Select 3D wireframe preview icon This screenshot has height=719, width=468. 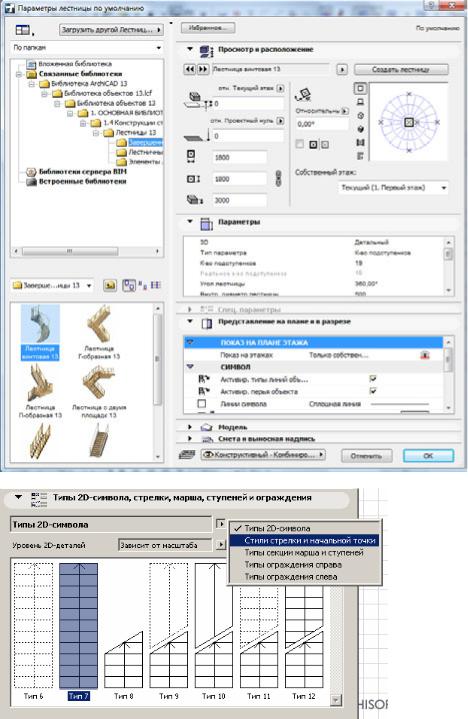tap(360, 116)
